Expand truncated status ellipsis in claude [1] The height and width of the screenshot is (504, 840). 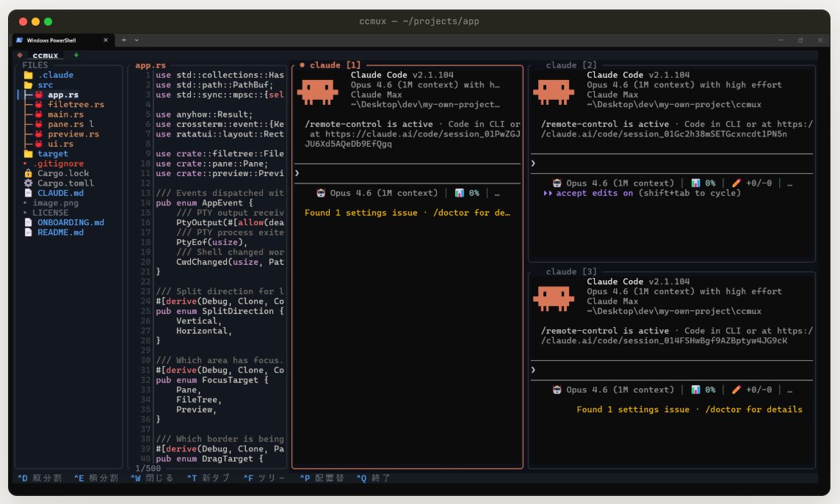click(497, 193)
